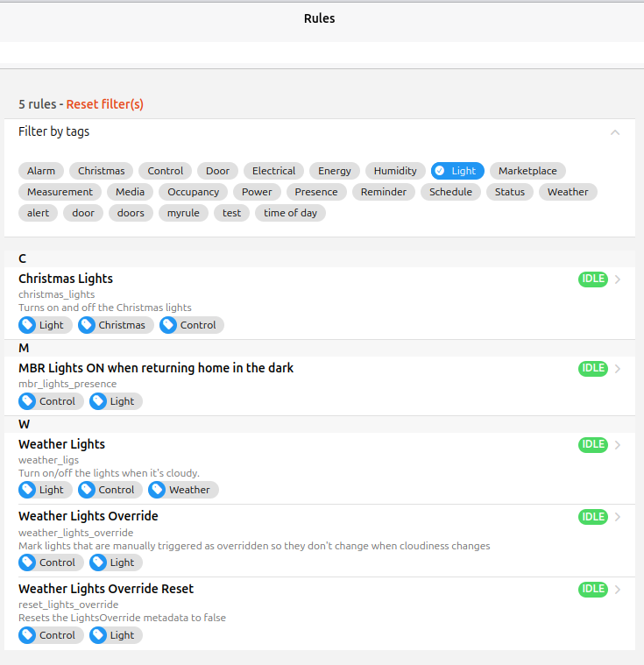This screenshot has width=644, height=665.
Task: Click the Light tag icon under Weather Lights Override Reset
Action: pyautogui.click(x=98, y=635)
